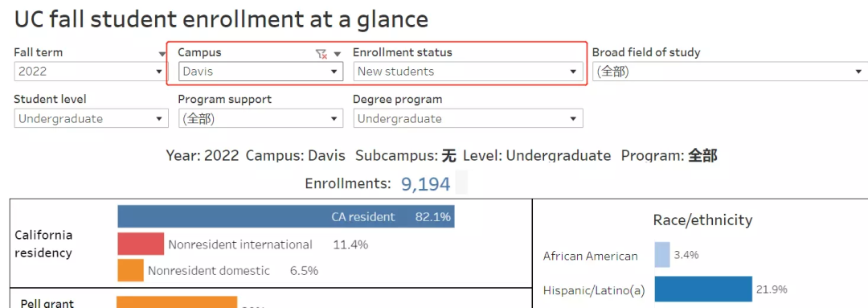Image resolution: width=868 pixels, height=308 pixels.
Task: Clear the Campus filter icon
Action: click(x=321, y=53)
